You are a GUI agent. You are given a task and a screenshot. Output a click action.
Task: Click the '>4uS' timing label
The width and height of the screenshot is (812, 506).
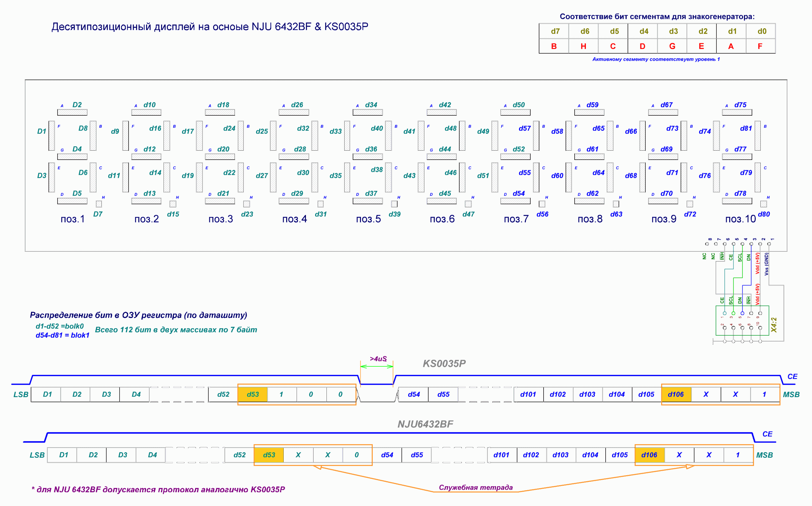tap(378, 359)
